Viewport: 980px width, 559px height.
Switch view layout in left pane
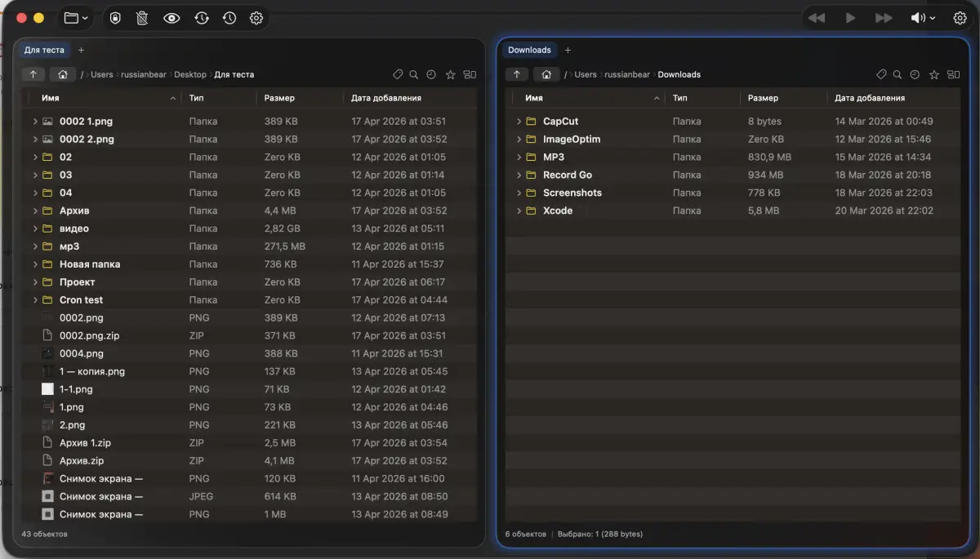coord(470,74)
